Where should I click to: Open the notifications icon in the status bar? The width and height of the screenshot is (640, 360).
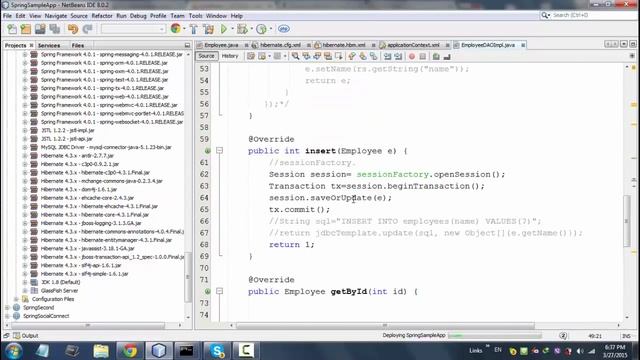563,336
